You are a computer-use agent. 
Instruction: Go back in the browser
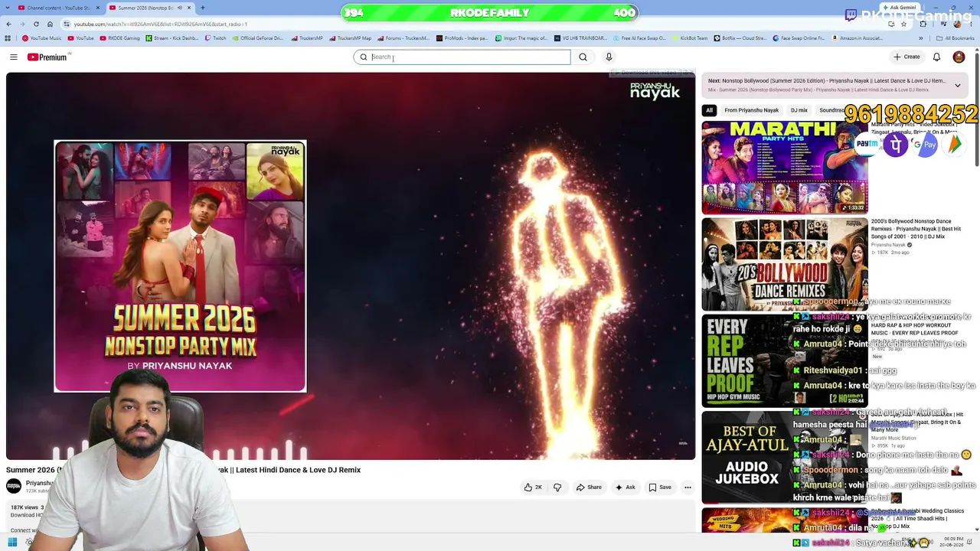[x=8, y=24]
